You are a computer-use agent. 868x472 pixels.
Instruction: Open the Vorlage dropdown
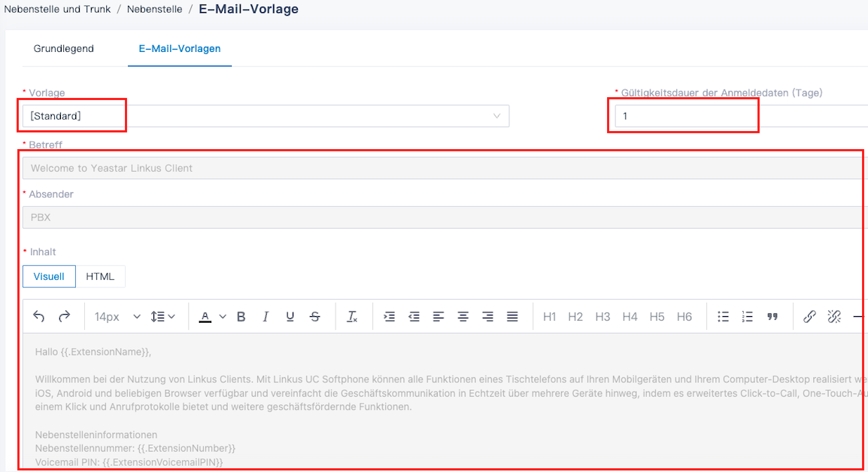click(x=265, y=116)
